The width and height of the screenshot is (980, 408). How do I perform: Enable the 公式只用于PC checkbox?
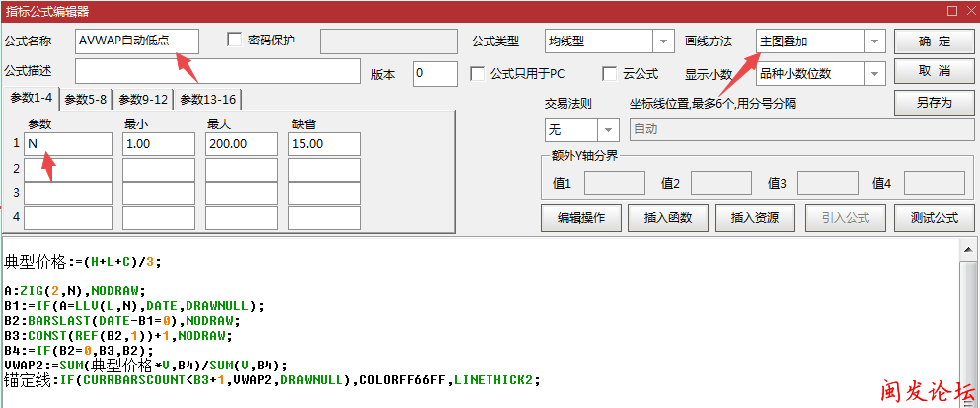coord(478,74)
